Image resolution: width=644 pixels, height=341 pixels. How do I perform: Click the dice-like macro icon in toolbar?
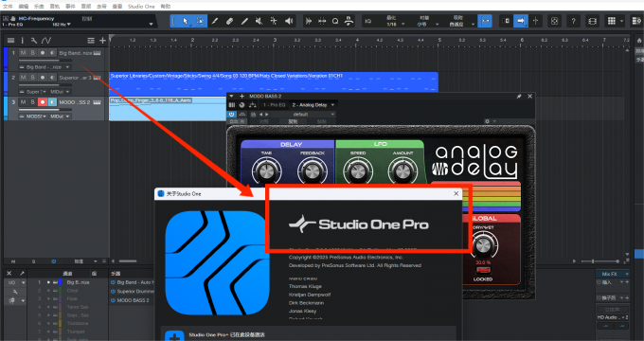(x=554, y=21)
